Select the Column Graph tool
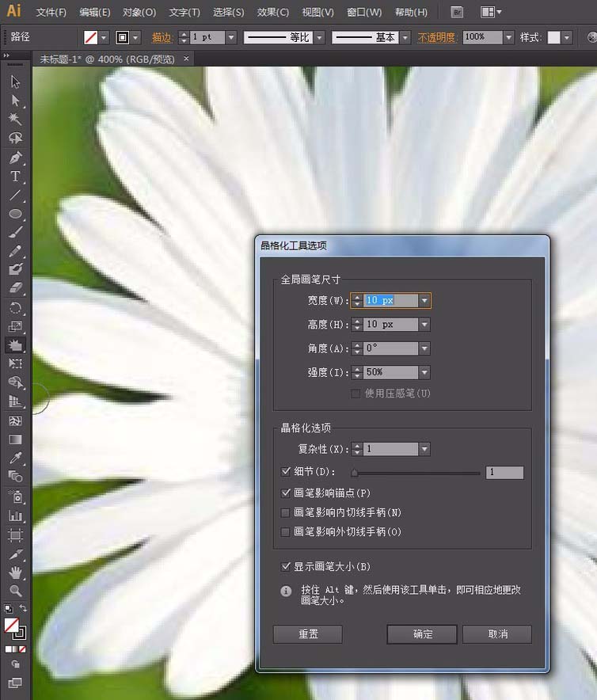Image resolution: width=597 pixels, height=700 pixels. coord(15,516)
